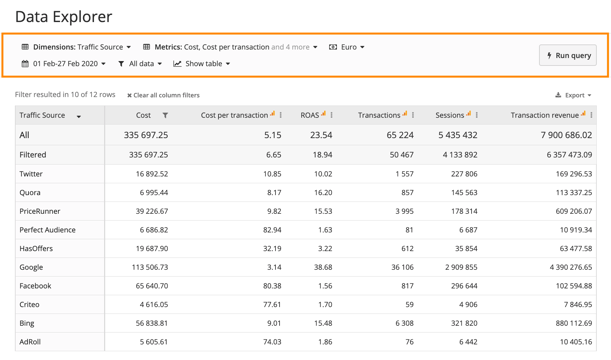Open the ROAS column options menu
The height and width of the screenshot is (360, 611).
pyautogui.click(x=331, y=115)
